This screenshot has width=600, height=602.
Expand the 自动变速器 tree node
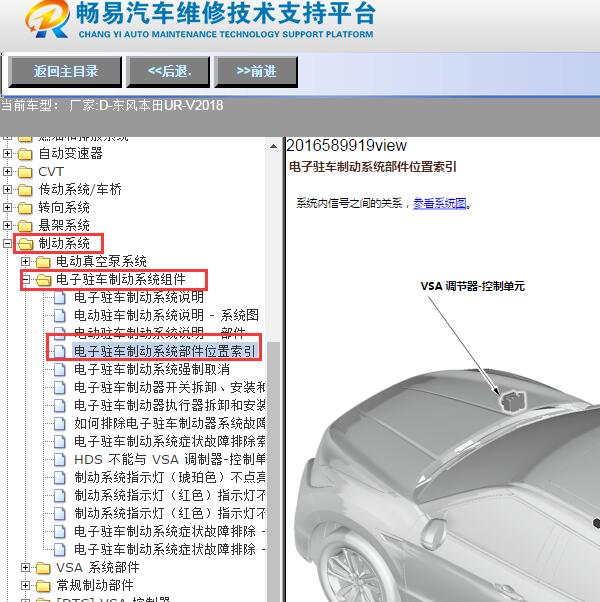pyautogui.click(x=7, y=154)
